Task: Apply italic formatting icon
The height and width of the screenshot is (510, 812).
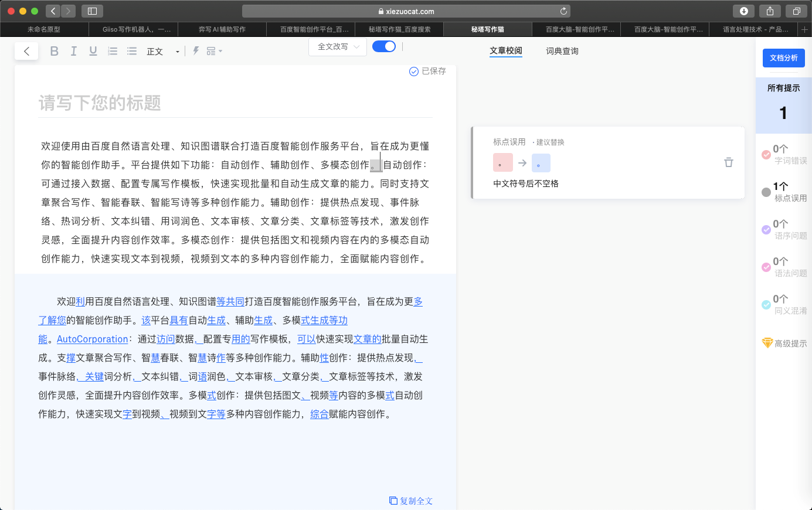Action: click(74, 51)
